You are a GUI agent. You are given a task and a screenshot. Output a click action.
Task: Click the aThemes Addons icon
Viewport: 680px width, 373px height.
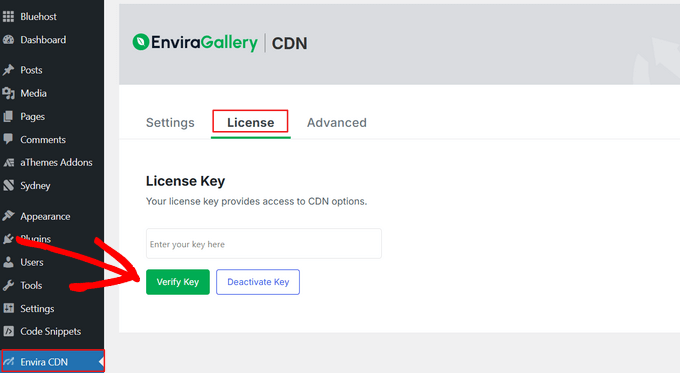(8, 163)
